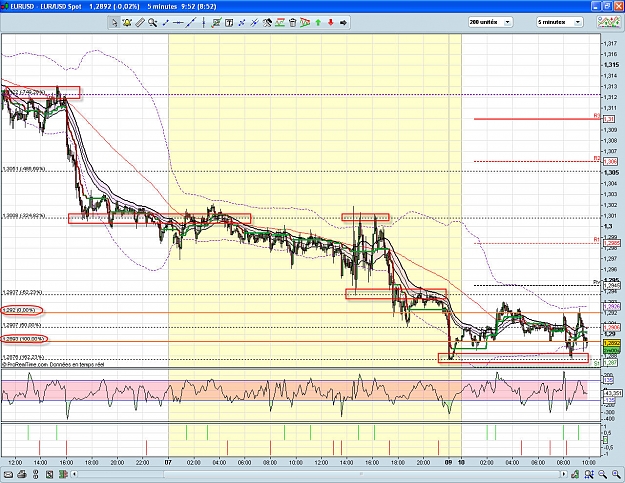Click the scrollbar left arrow
625x483 pixels.
coord(74,474)
